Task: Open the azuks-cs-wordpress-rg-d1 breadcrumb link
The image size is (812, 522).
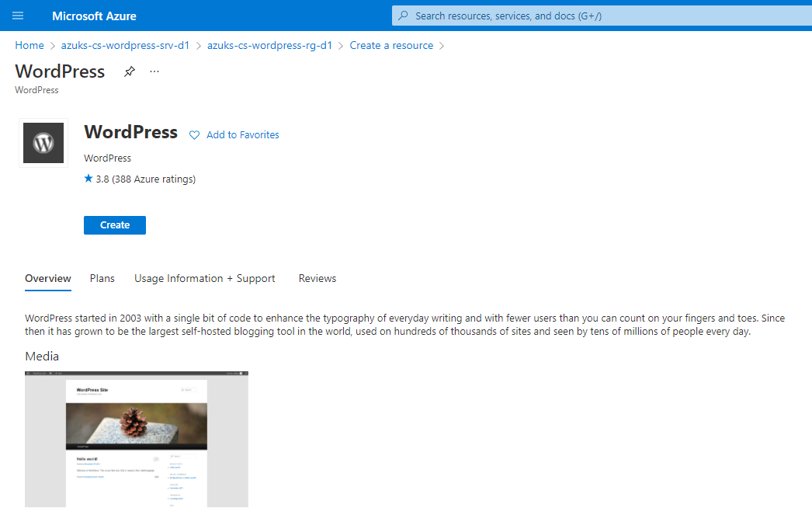Action: (269, 45)
